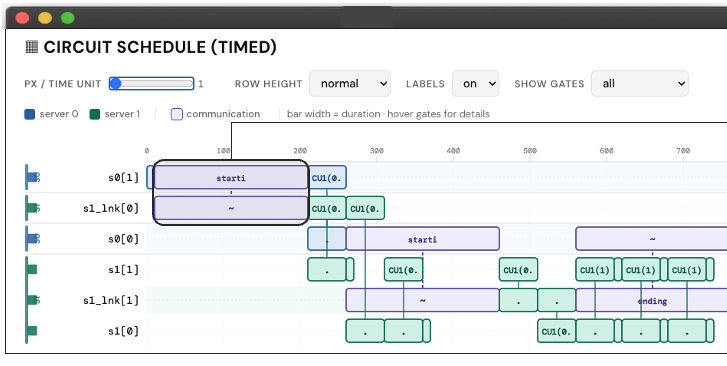Screen dimensions: 727x366
Task: Click the 500 tick on time axis
Action: [530, 151]
